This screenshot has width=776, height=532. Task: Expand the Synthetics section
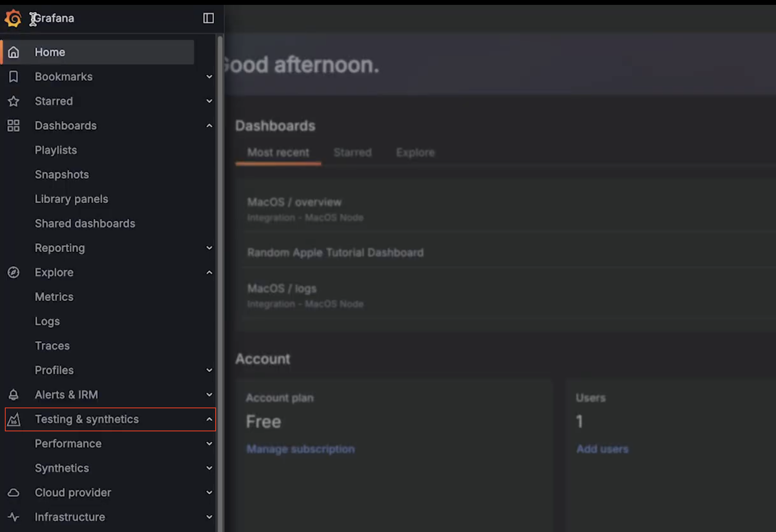[209, 468]
